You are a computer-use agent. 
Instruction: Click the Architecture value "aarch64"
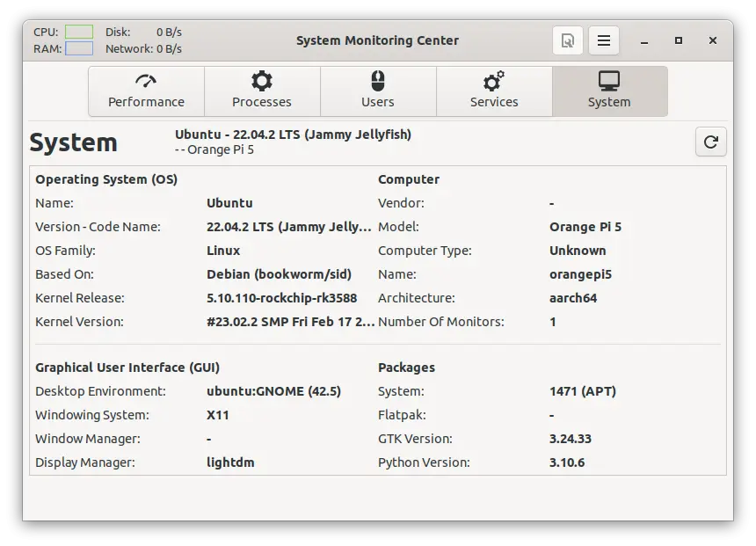pyautogui.click(x=573, y=298)
